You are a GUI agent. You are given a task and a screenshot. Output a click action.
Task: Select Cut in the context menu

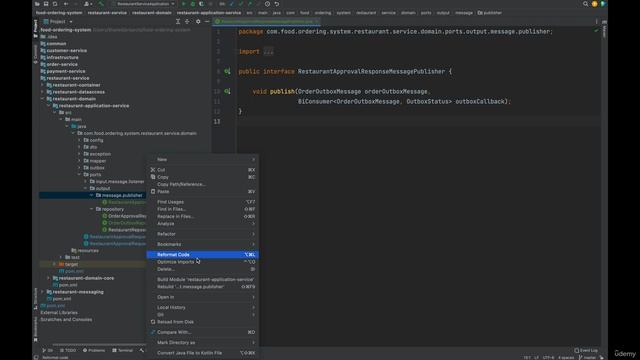tap(202, 170)
